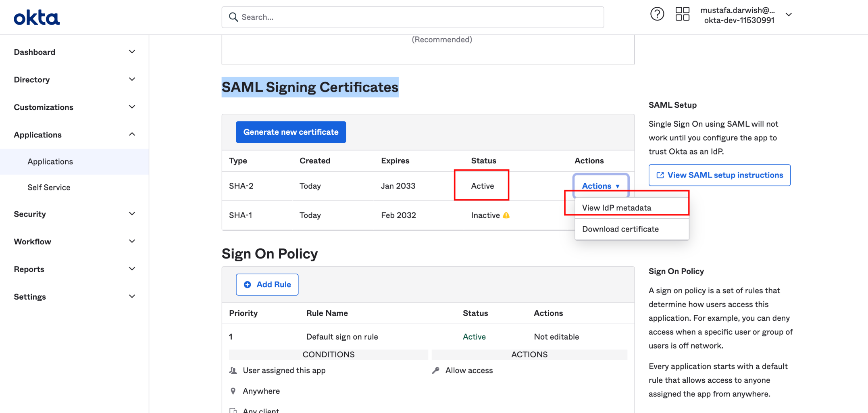This screenshot has height=413, width=868.
Task: Click the Inactive status of SHA-1 certificate
Action: point(485,215)
